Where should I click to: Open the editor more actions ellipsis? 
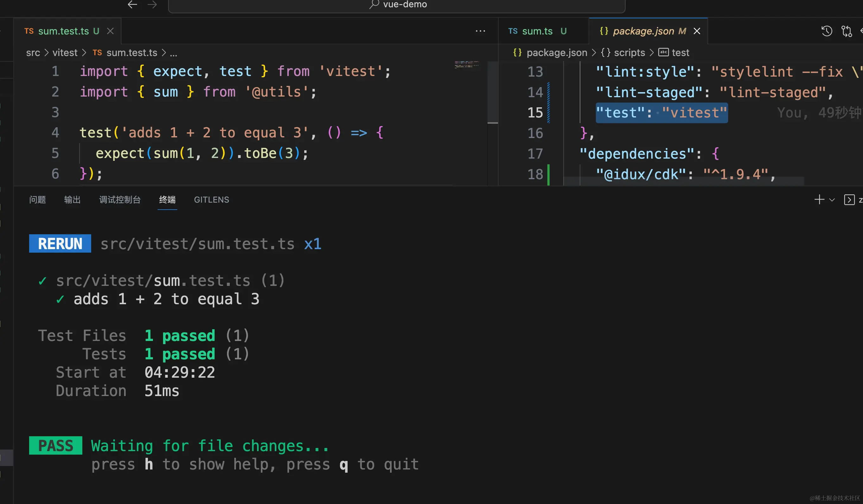click(x=480, y=31)
